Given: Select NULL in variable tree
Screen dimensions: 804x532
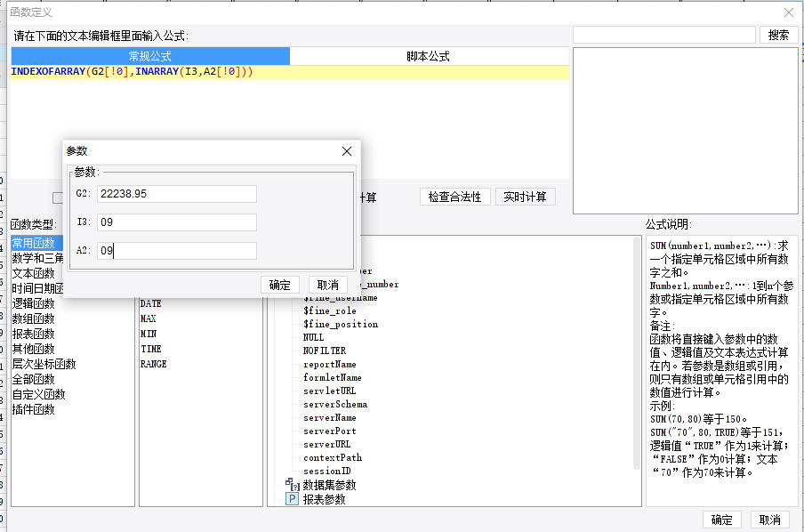Looking at the screenshot, I should 313,337.
